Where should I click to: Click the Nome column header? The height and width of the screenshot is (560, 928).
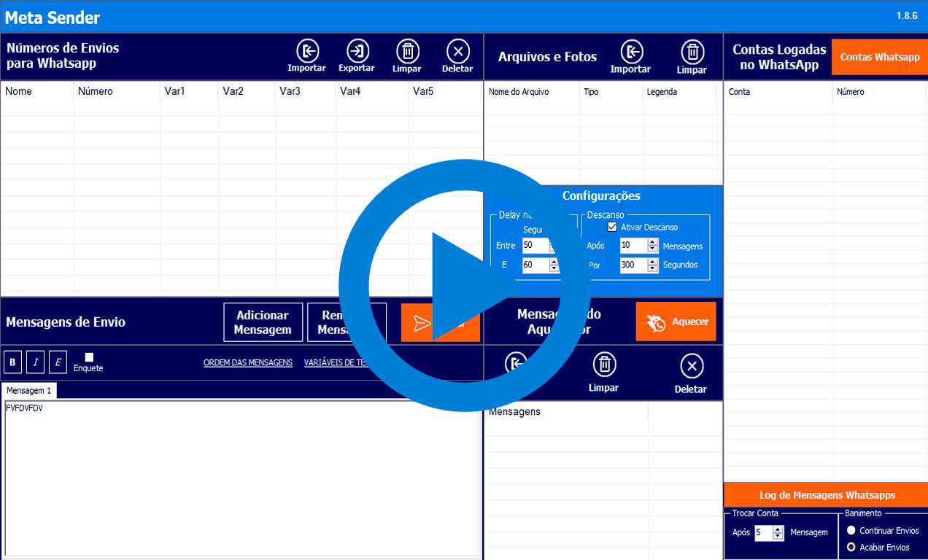37,92
